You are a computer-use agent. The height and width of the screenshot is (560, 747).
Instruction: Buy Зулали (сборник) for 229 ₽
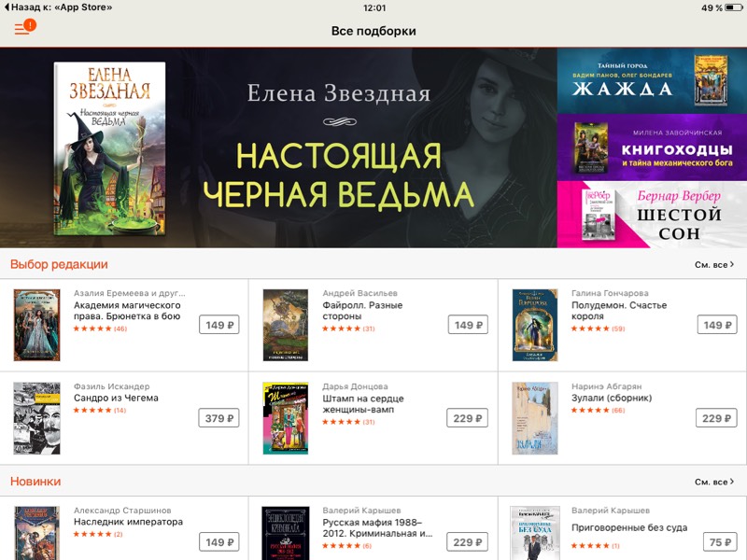click(716, 418)
